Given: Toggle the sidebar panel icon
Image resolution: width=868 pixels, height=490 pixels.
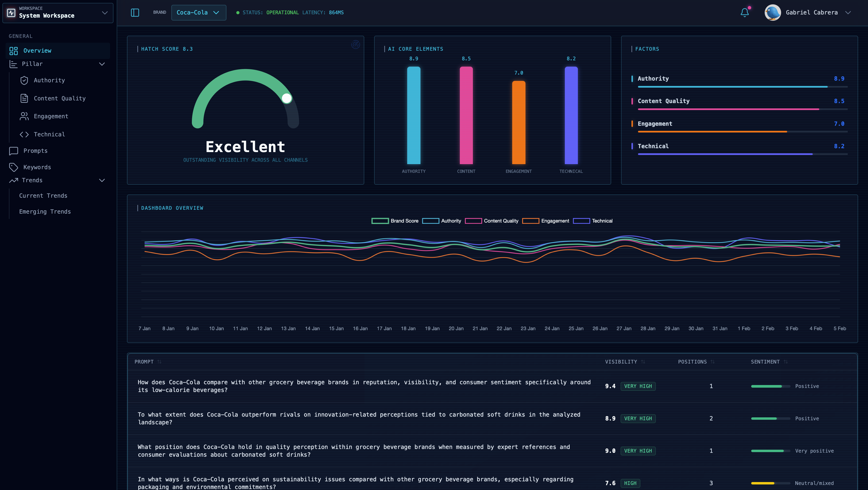Looking at the screenshot, I should [x=135, y=13].
